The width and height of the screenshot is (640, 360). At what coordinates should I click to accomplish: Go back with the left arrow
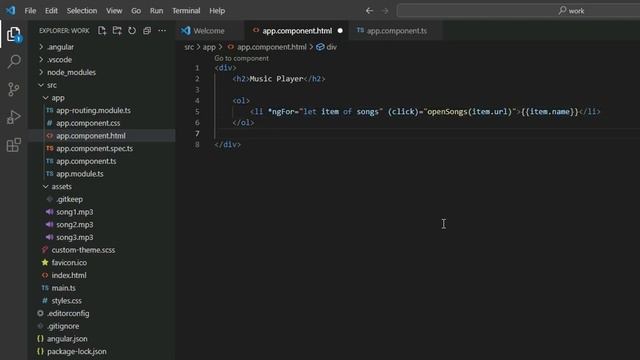[x=369, y=11]
